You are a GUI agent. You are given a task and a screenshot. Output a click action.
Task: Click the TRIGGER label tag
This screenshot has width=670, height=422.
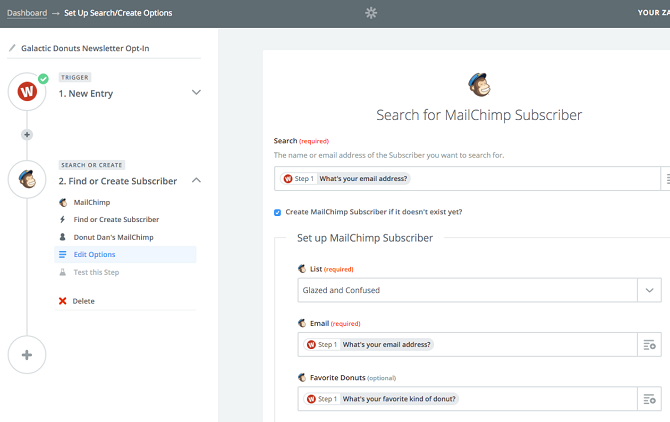coord(75,77)
